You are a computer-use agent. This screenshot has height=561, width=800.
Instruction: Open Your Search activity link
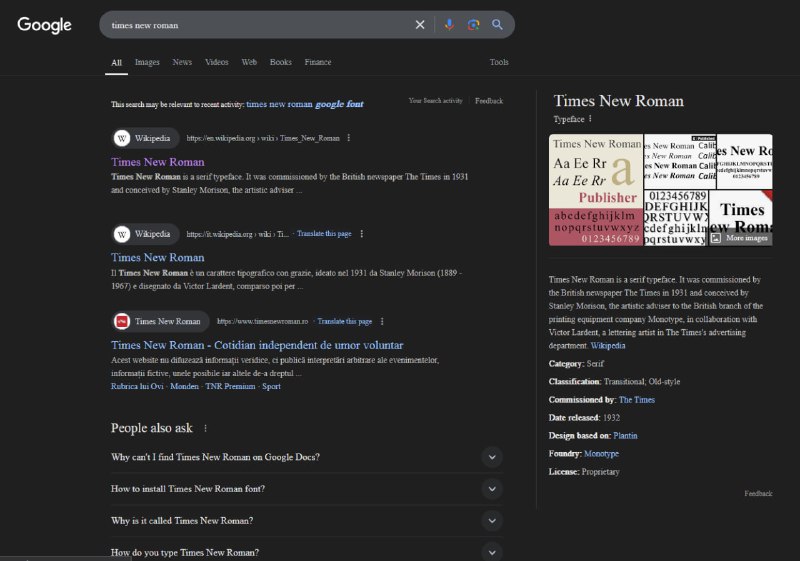[435, 101]
